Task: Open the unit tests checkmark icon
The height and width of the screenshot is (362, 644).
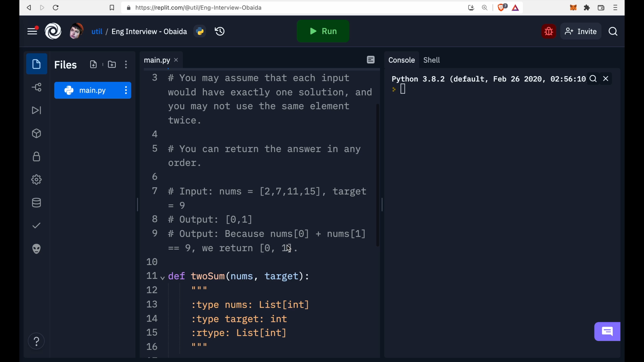Action: pos(37,226)
